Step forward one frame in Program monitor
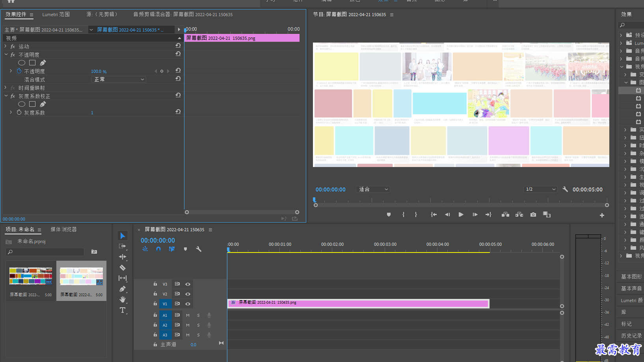Viewport: 644px width, 362px height. point(475,215)
